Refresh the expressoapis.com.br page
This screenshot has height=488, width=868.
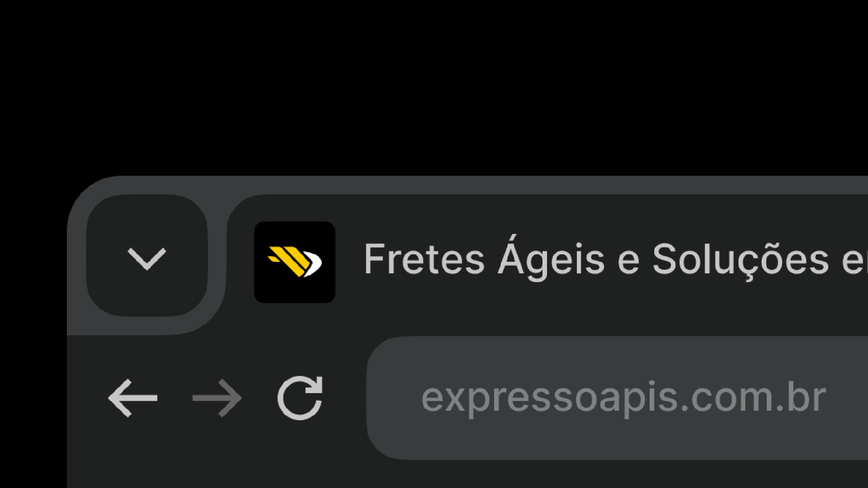point(300,398)
